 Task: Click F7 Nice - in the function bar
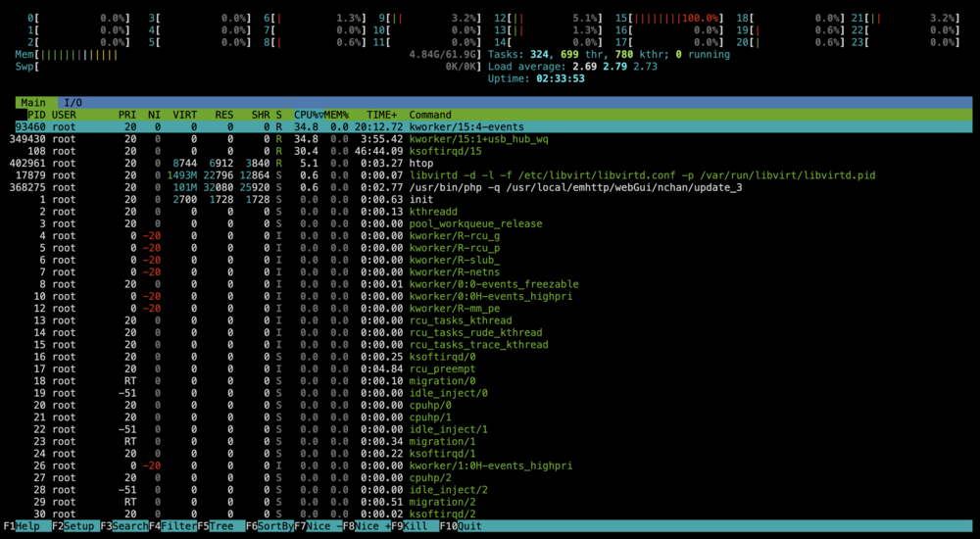(x=318, y=526)
